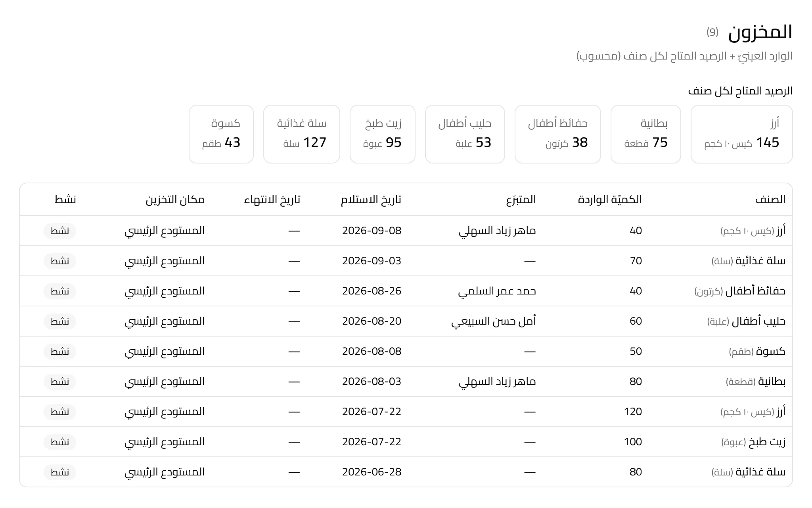The height and width of the screenshot is (508, 812).
Task: Click the نشط badge in the 2026-09-08 row
Action: [x=60, y=231]
